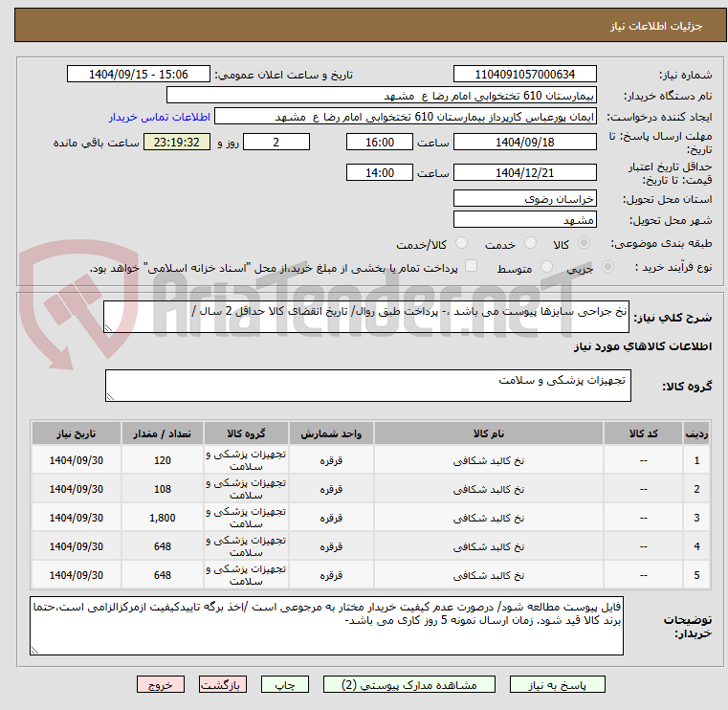Grab resize handle of شرح کلی نیاز textarea
The height and width of the screenshot is (710, 728).
(x=108, y=328)
